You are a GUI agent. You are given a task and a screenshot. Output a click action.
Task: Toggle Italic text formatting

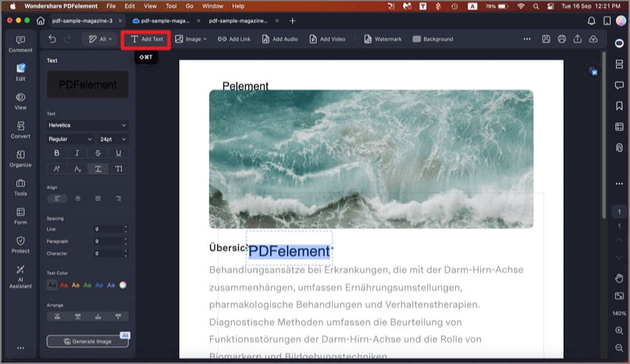click(77, 153)
